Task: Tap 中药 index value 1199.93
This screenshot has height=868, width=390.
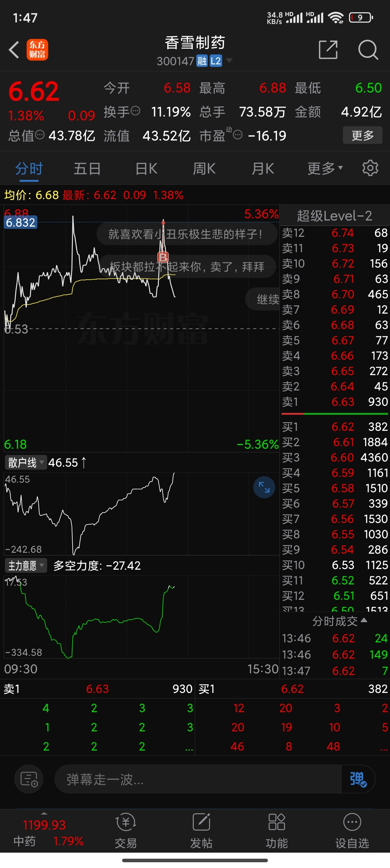Action: tap(44, 825)
